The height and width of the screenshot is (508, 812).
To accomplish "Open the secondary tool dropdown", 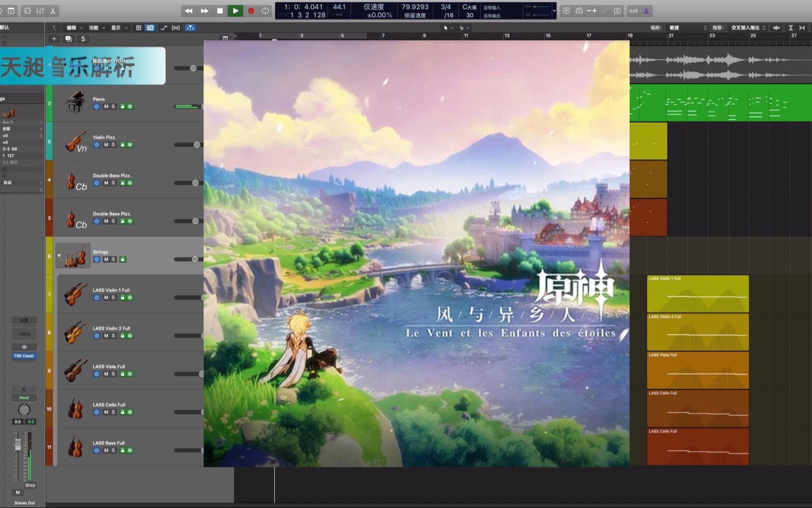I will 464,28.
